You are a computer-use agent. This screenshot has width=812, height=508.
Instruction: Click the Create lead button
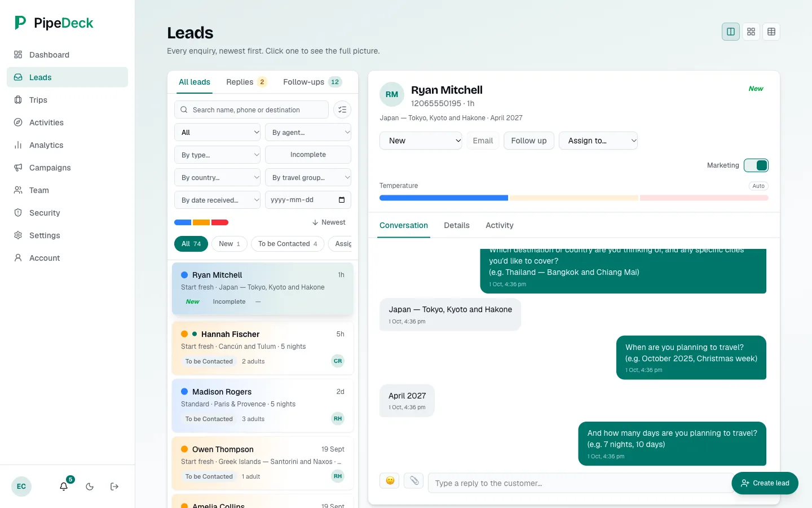pos(765,483)
